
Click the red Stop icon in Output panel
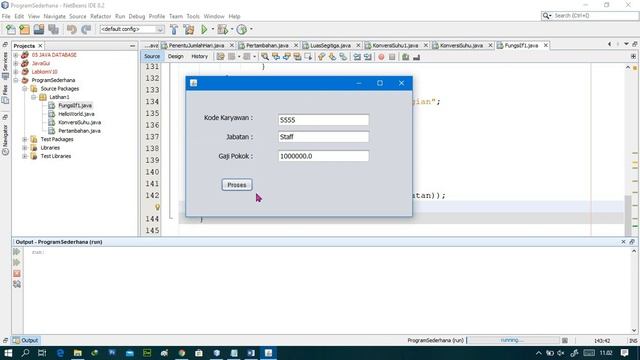click(17, 273)
